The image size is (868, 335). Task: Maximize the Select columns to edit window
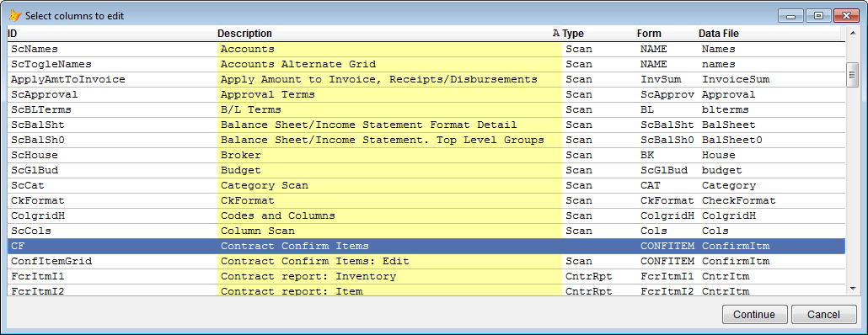click(x=819, y=16)
